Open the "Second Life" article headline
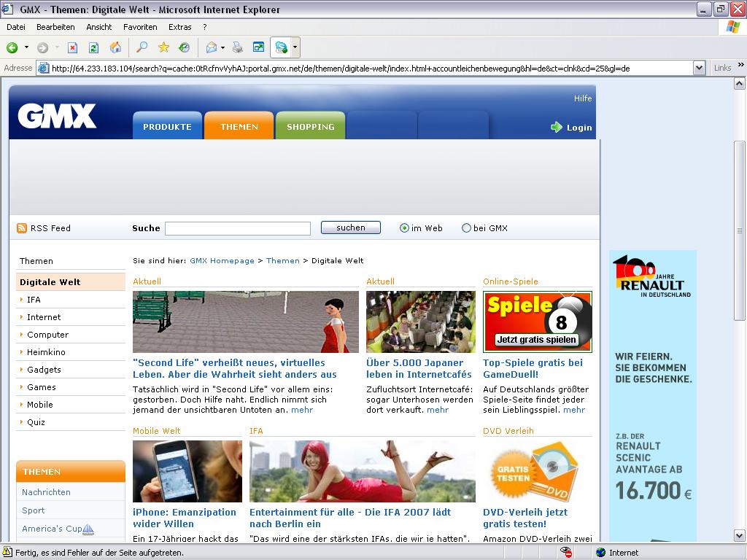Screen dimensions: 747x560 coord(235,368)
